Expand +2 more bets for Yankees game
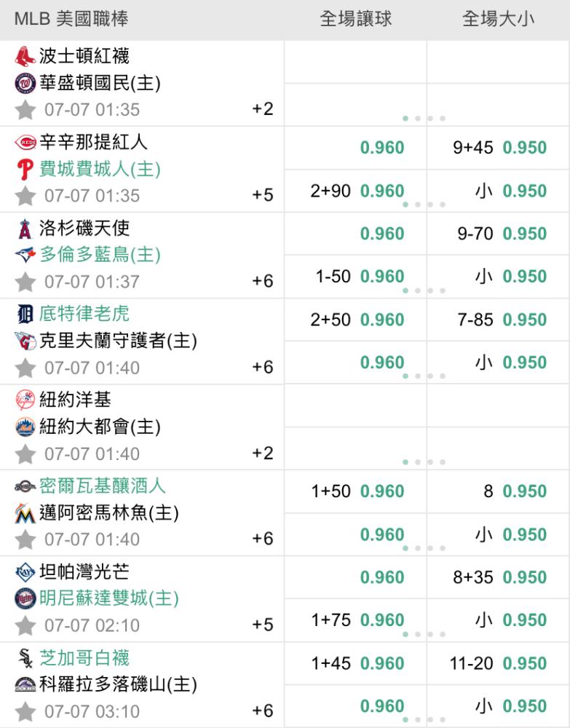This screenshot has height=728, width=570. tap(263, 453)
